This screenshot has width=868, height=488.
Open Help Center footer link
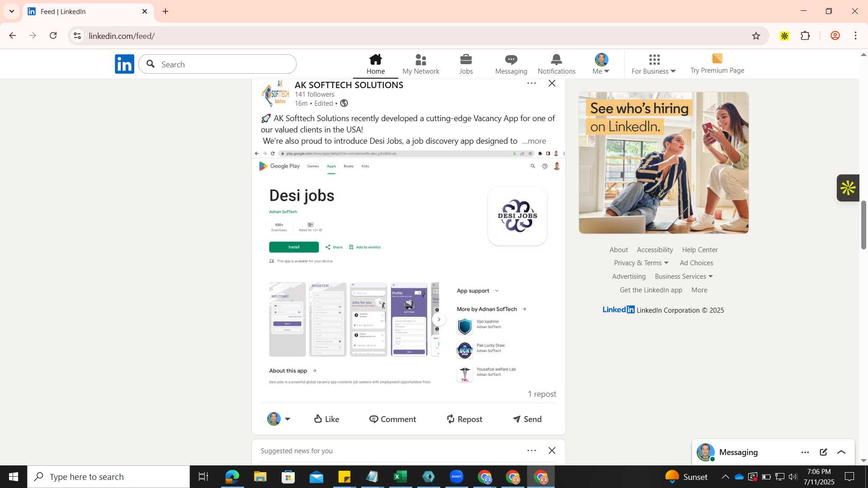[699, 250]
